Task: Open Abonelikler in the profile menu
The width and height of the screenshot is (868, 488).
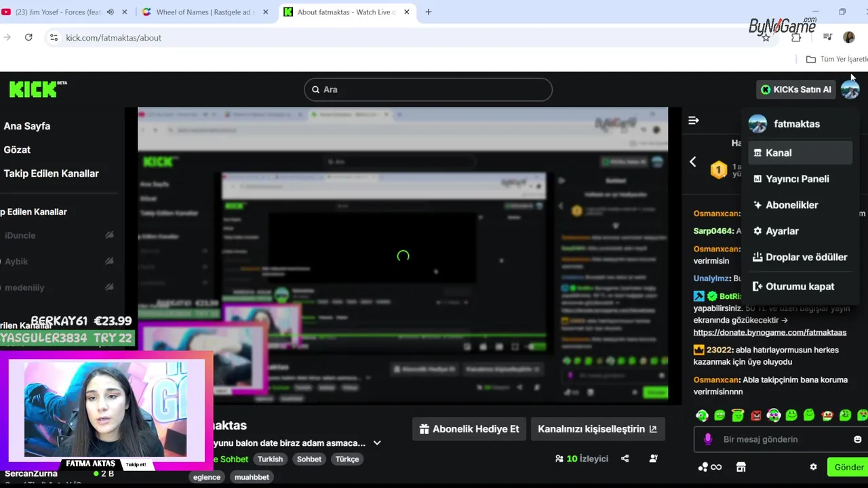Action: [x=800, y=205]
